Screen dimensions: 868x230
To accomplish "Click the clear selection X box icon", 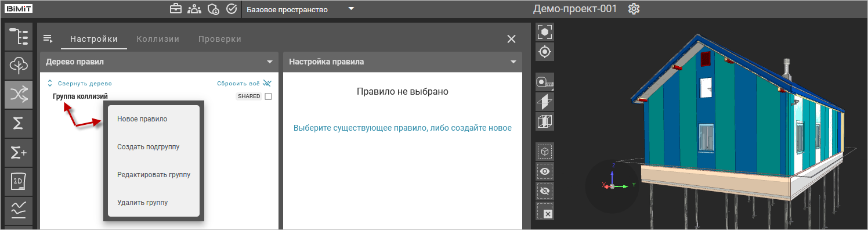I will 545,210.
